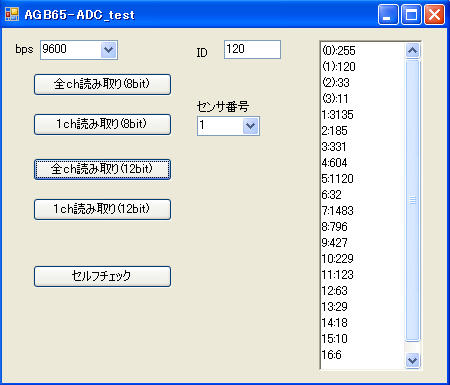450x385 pixels.
Task: Click the センサ番号 label
Action: click(223, 107)
